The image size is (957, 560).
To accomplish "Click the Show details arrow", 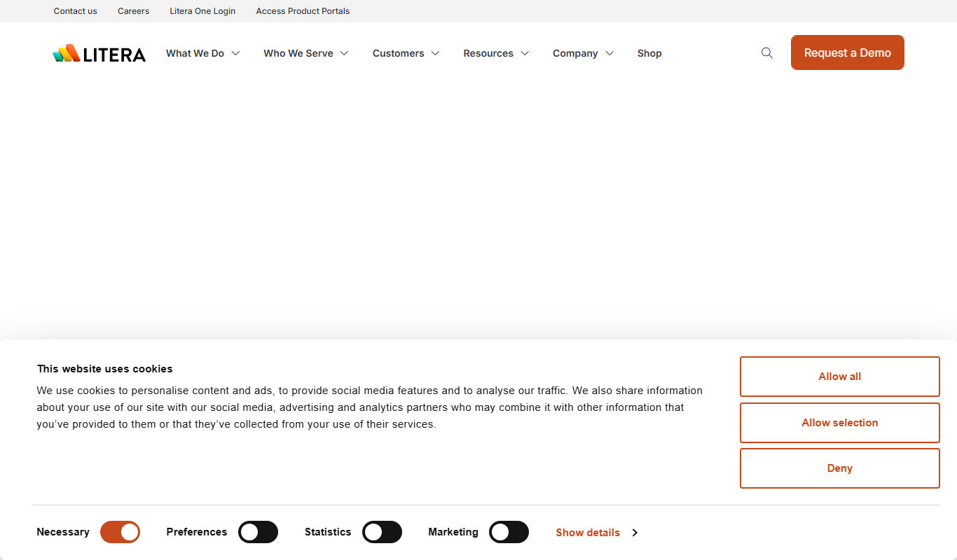I will coord(635,533).
